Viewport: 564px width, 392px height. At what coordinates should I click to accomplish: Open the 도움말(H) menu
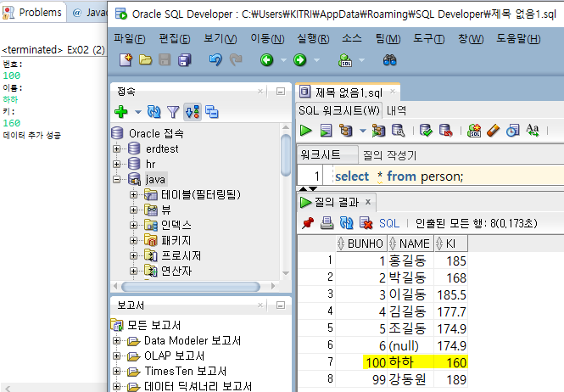point(518,38)
